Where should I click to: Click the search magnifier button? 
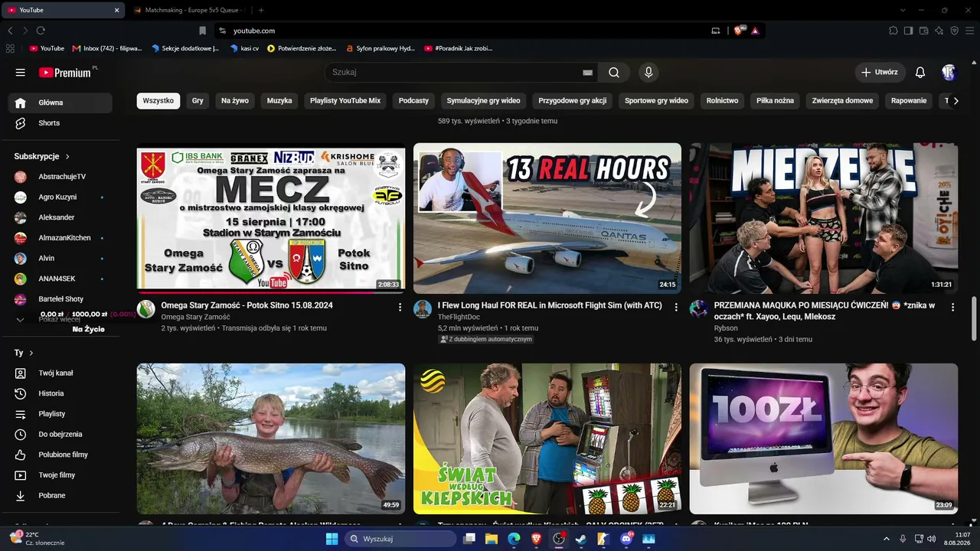[x=614, y=73]
